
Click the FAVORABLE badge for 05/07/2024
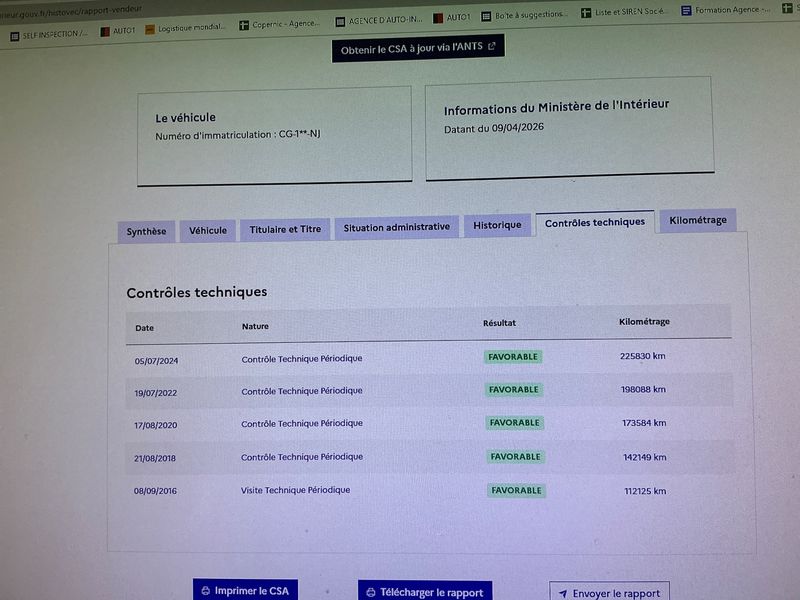513,357
